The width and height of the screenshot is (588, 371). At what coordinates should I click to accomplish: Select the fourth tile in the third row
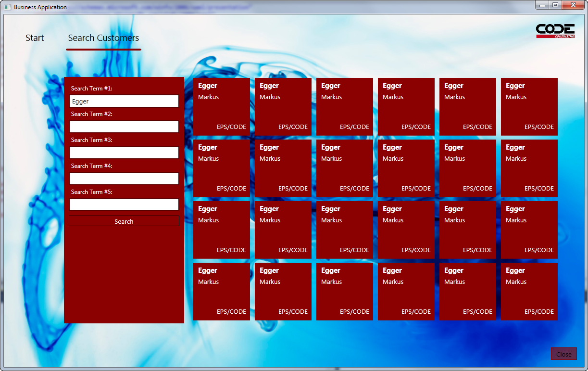[406, 230]
